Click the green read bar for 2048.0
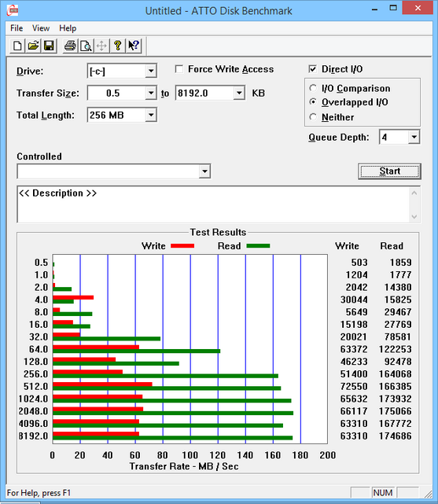The image size is (438, 504). [x=173, y=413]
